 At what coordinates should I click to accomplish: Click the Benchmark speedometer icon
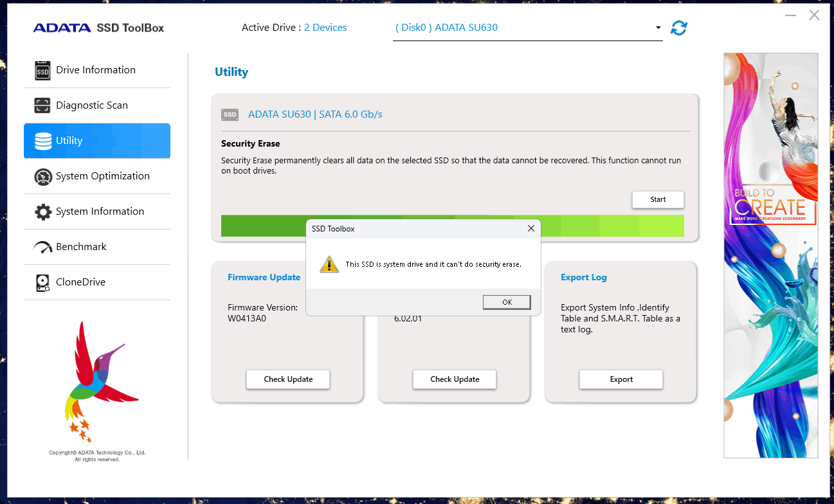coord(43,247)
